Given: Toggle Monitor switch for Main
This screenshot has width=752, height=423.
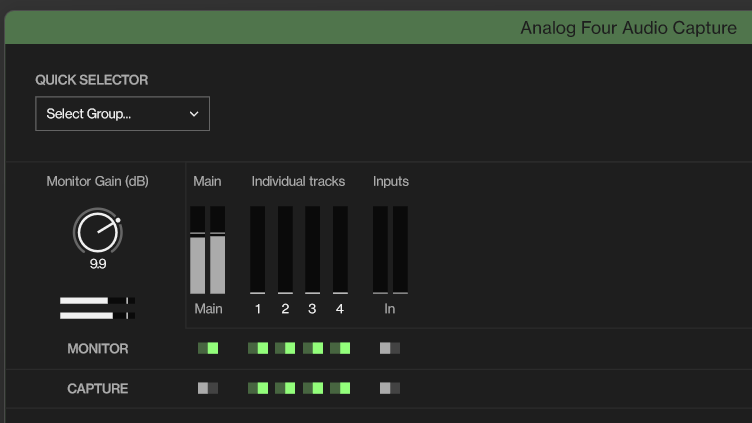Looking at the screenshot, I should [208, 348].
